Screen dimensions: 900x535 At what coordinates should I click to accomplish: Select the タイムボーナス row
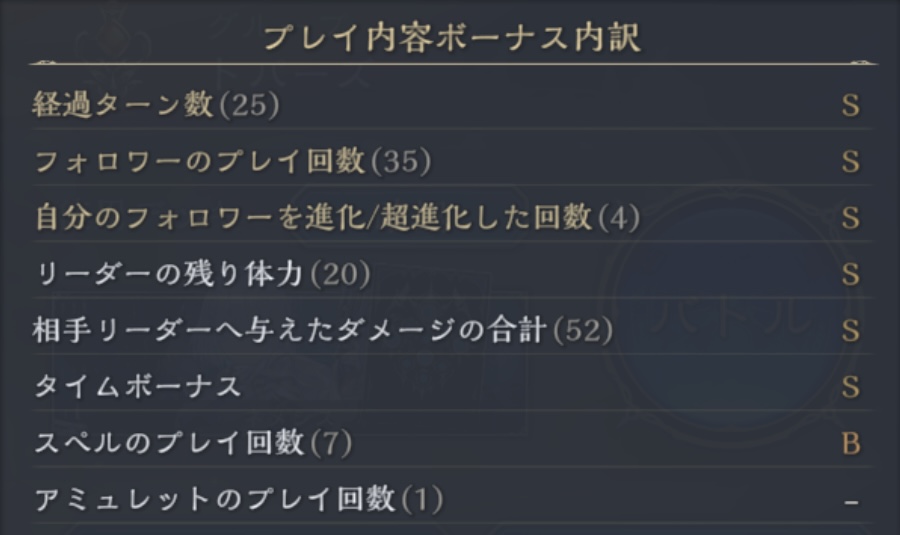pyautogui.click(x=452, y=385)
